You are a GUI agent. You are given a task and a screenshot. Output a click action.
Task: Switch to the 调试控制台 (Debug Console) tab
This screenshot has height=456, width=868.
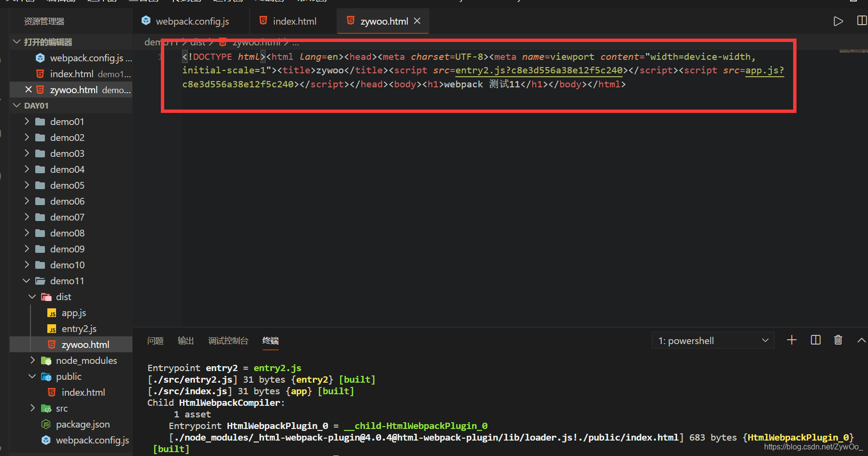pos(228,341)
